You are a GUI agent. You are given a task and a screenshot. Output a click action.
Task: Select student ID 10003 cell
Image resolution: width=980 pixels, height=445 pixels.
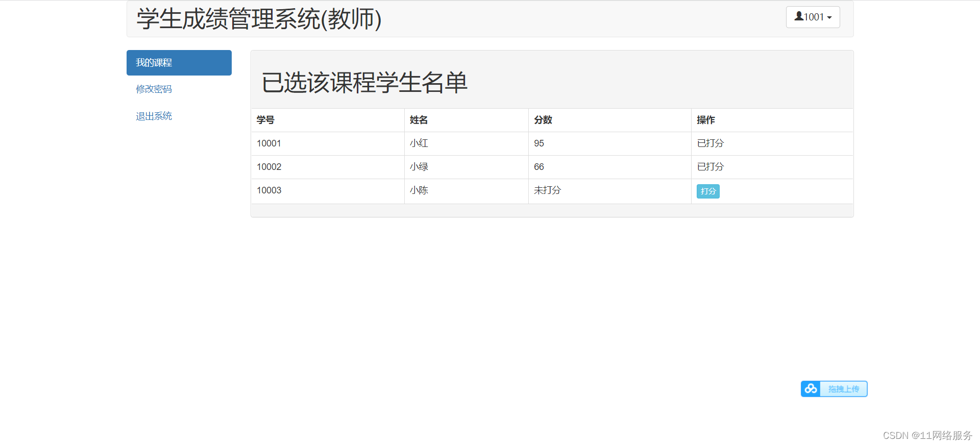[x=328, y=191]
